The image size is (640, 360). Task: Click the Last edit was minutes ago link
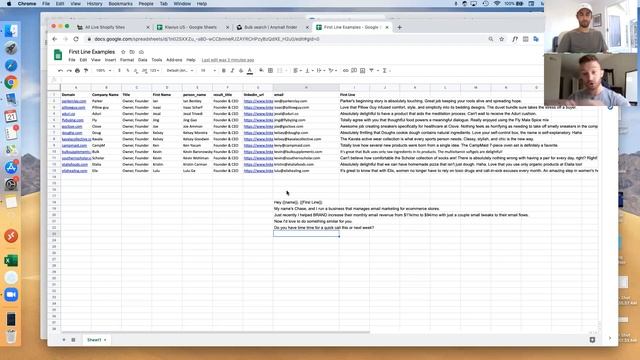click(228, 60)
